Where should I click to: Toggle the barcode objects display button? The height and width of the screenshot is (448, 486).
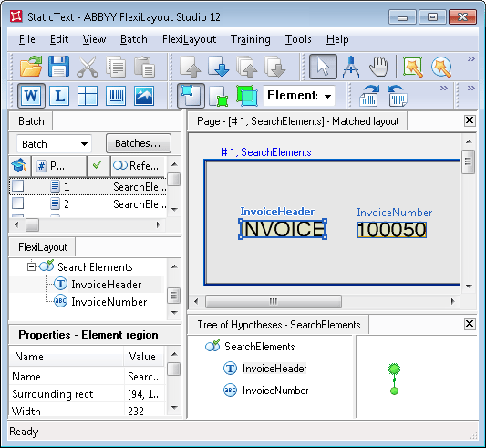click(x=116, y=96)
